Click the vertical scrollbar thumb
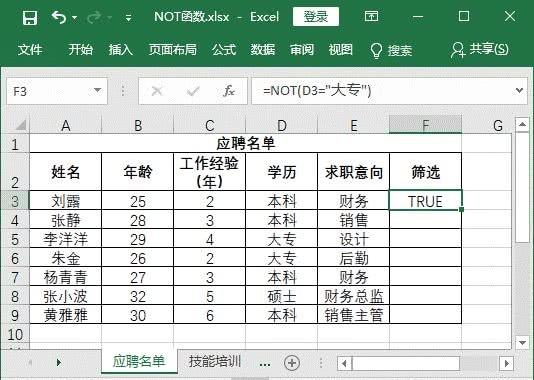 pyautogui.click(x=522, y=187)
